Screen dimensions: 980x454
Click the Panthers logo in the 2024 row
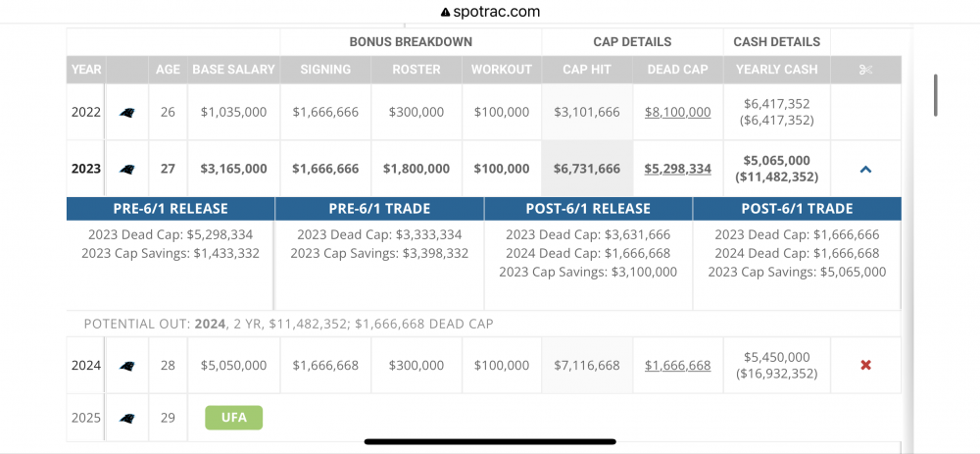click(126, 366)
